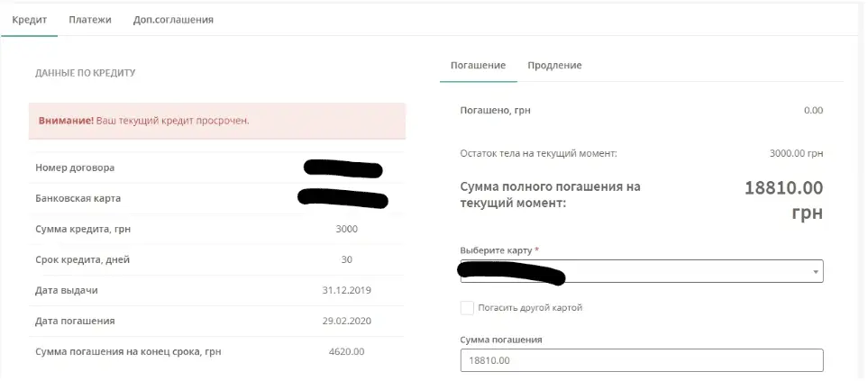This screenshot has width=868, height=381.
Task: Click the full repayment total 18810.00 грн
Action: click(783, 199)
